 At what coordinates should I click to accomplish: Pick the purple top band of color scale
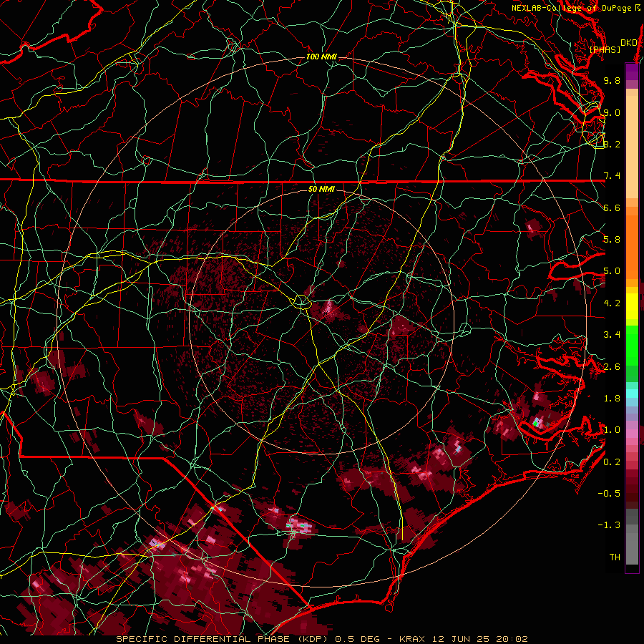(x=632, y=72)
